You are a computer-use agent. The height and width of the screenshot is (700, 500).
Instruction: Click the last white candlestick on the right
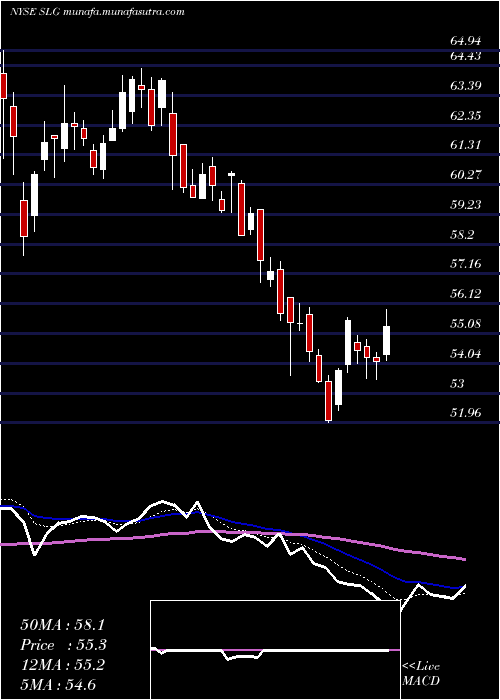(x=387, y=340)
